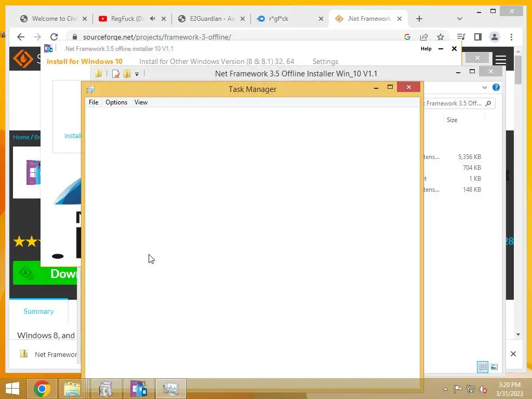This screenshot has width=532, height=399.
Task: Click Install link in installer window
Action: 73,136
